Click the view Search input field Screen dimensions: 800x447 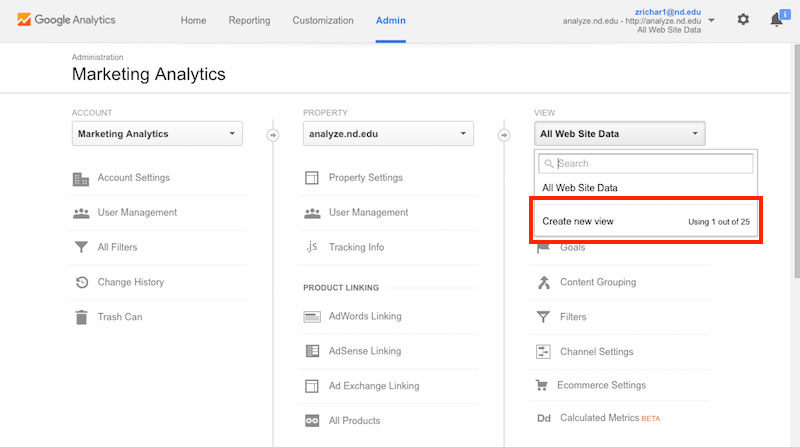tap(646, 163)
